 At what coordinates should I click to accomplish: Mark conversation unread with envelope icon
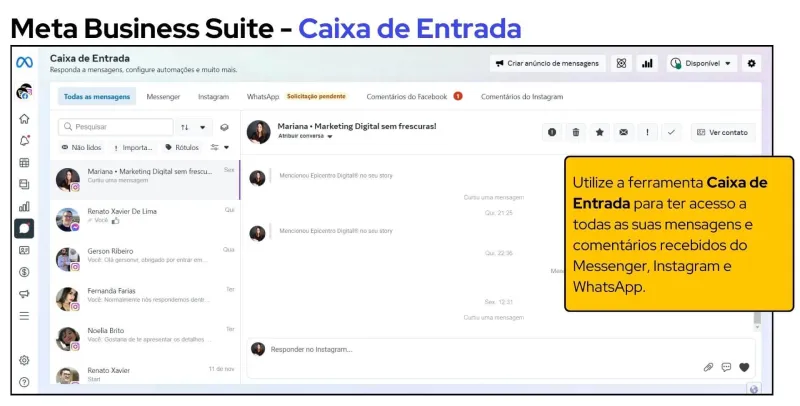click(623, 132)
